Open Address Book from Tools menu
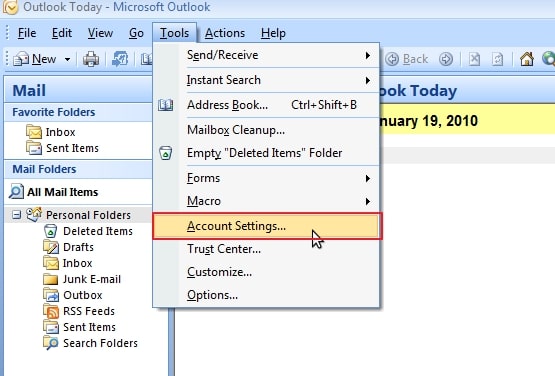The width and height of the screenshot is (555, 376). tap(266, 105)
